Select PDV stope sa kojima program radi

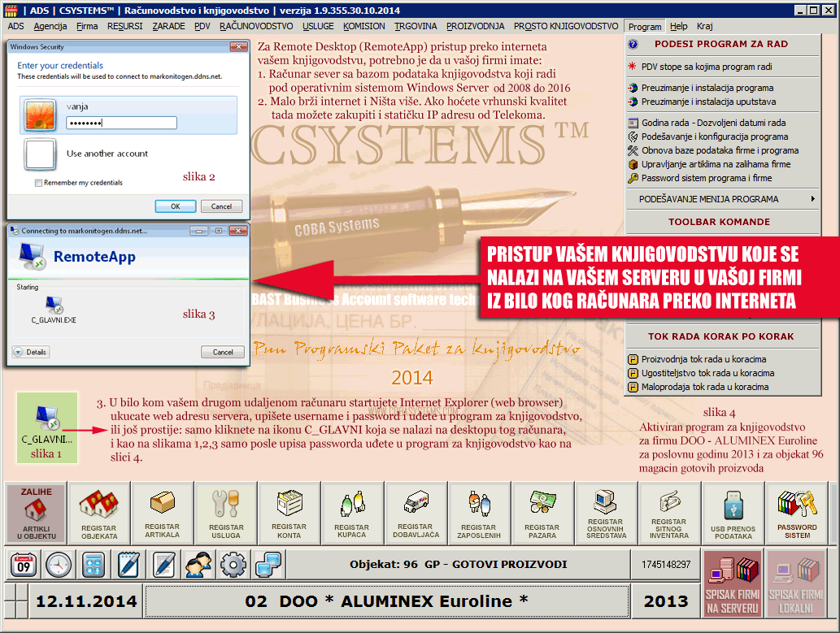723,67
